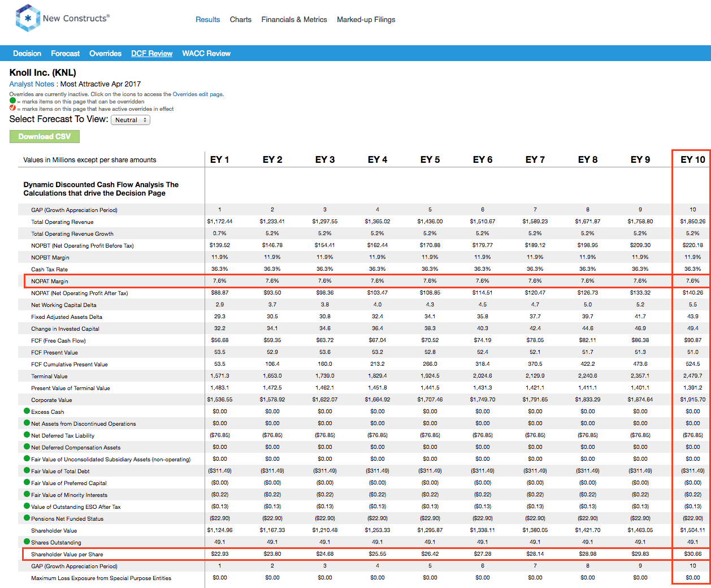
Task: Click the Corporate Value row label
Action: tap(51, 400)
